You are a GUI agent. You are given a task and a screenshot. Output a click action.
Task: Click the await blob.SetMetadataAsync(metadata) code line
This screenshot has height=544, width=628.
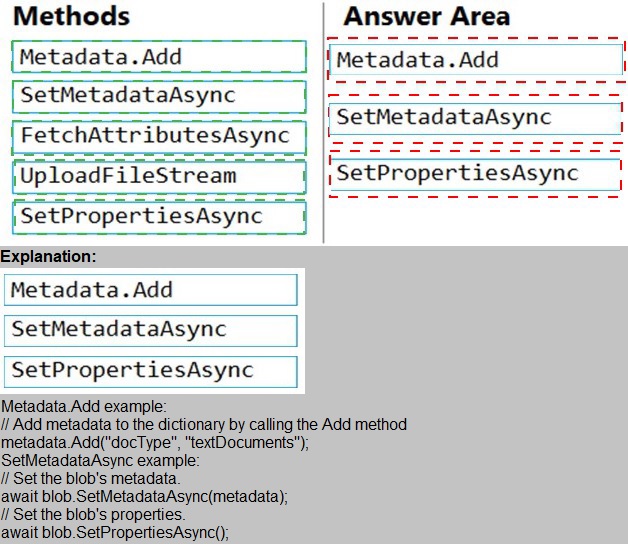point(144,497)
